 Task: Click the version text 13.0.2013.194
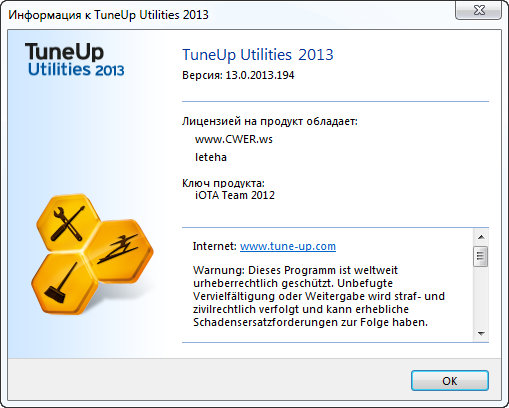(260, 75)
